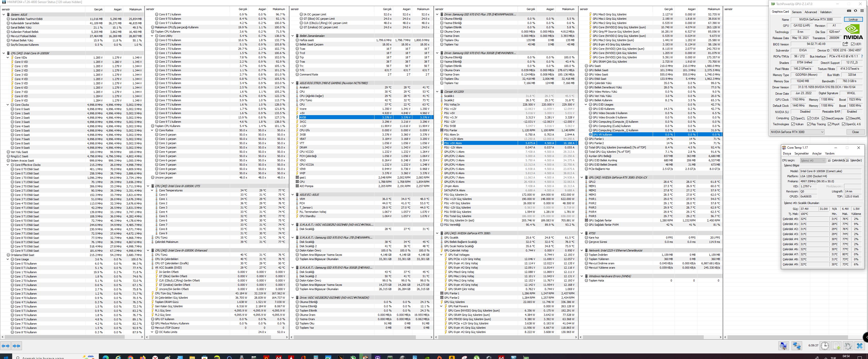Click the PSU Fanları fan icon
868x359 pixels.
coord(441,130)
